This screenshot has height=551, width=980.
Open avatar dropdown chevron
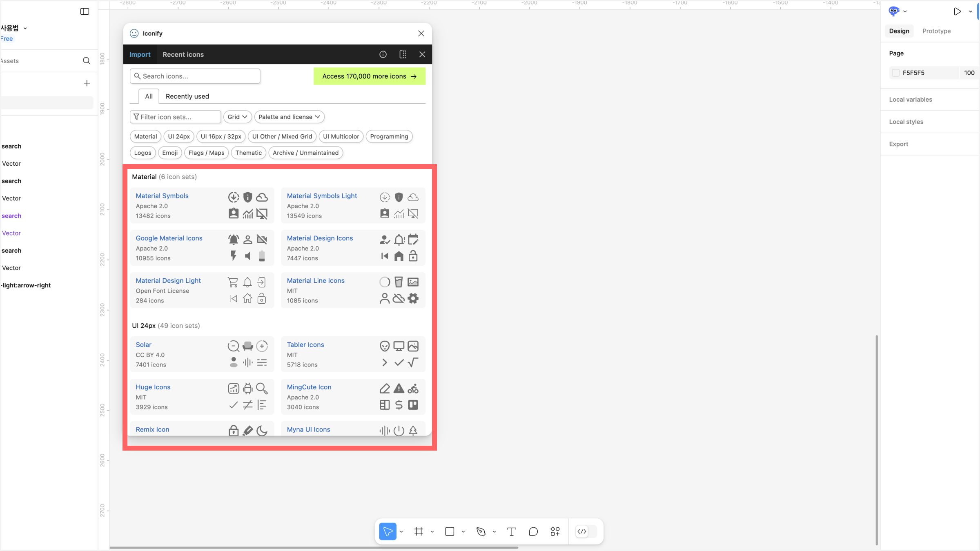tap(905, 11)
